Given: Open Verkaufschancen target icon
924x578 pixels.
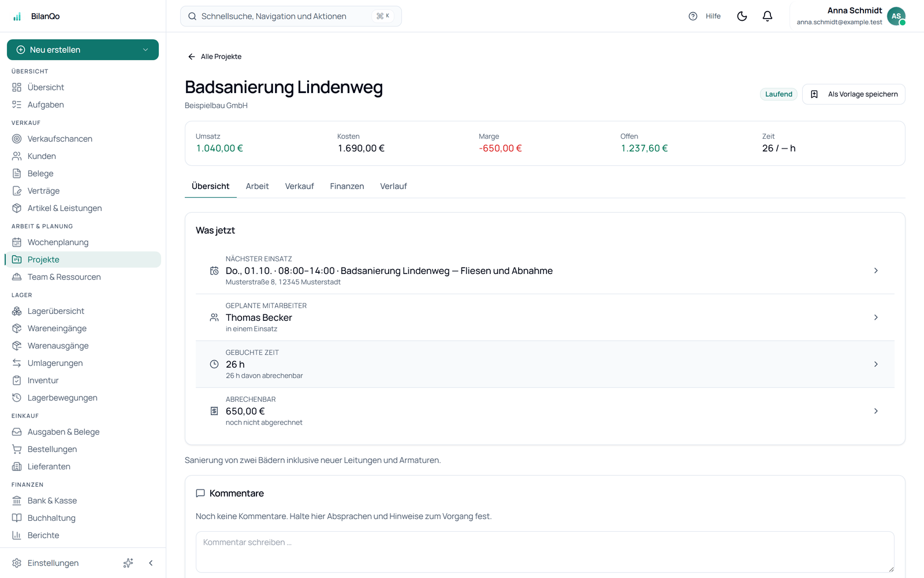Looking at the screenshot, I should [x=17, y=139].
